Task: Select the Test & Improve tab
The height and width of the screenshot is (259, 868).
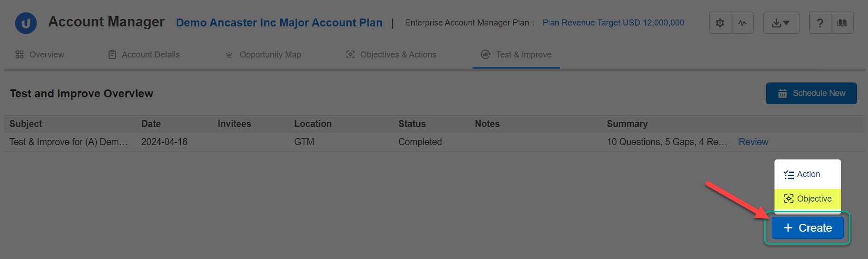Action: 516,55
